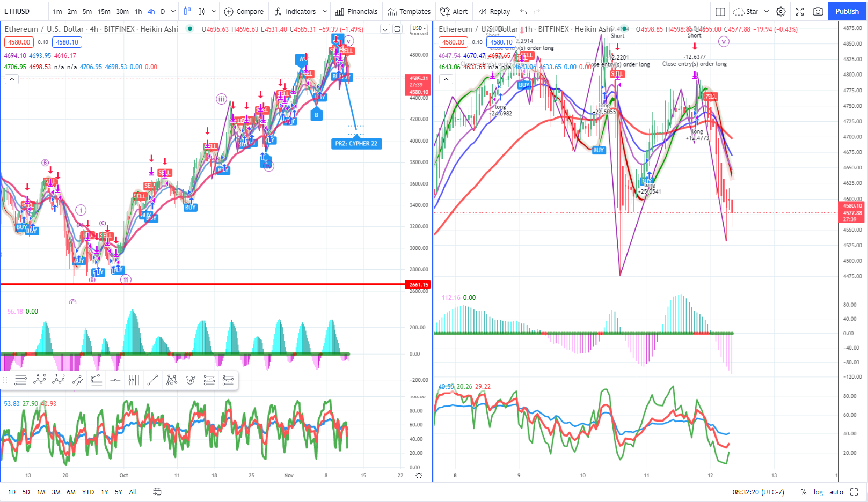Click the left chart buy price 4580.10
The image size is (868, 502).
tap(67, 42)
